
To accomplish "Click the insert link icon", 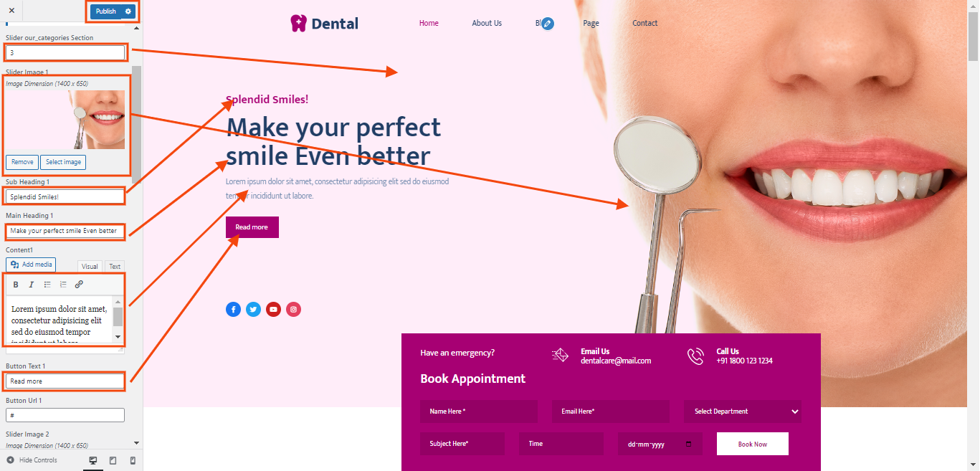I will (x=79, y=285).
